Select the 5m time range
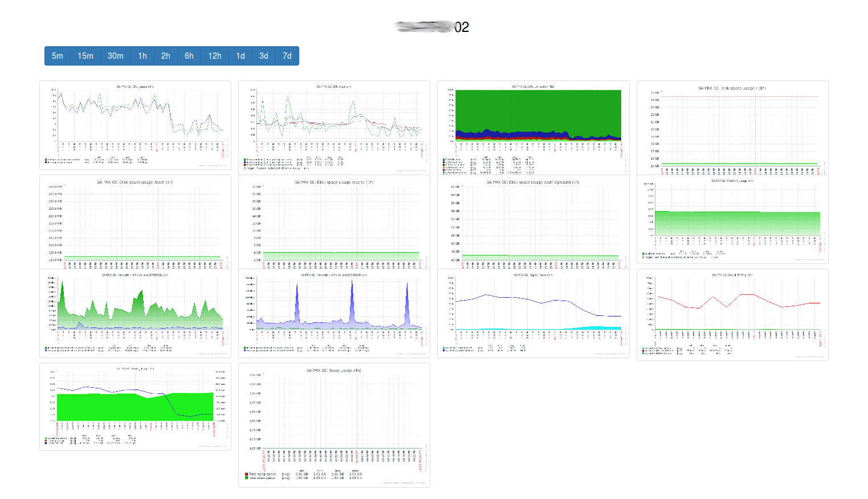The width and height of the screenshot is (868, 499). (x=57, y=55)
